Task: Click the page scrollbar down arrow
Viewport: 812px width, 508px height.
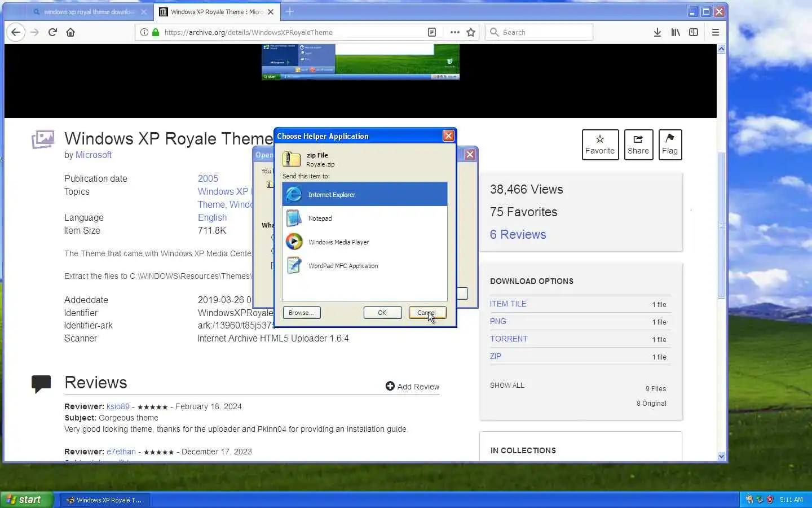Action: [721, 456]
